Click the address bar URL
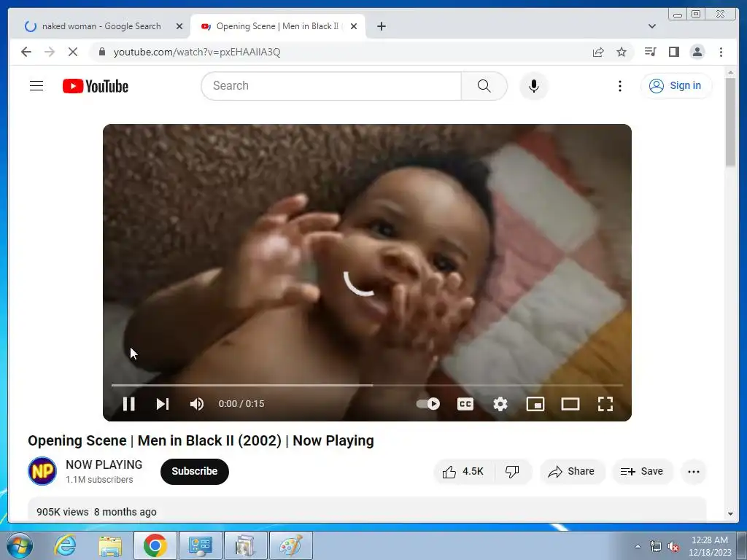The width and height of the screenshot is (747, 560). coord(197,52)
